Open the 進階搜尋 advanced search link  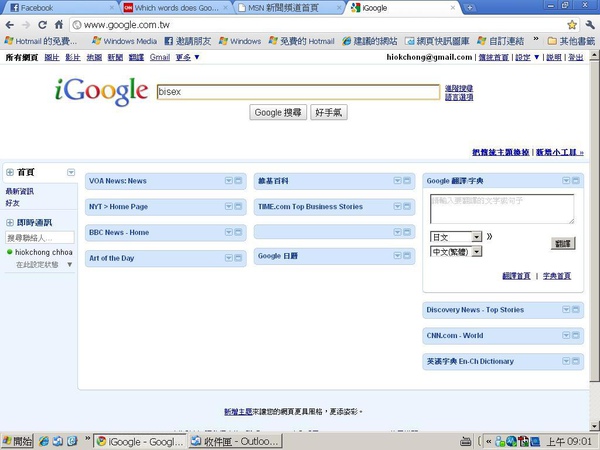click(459, 88)
